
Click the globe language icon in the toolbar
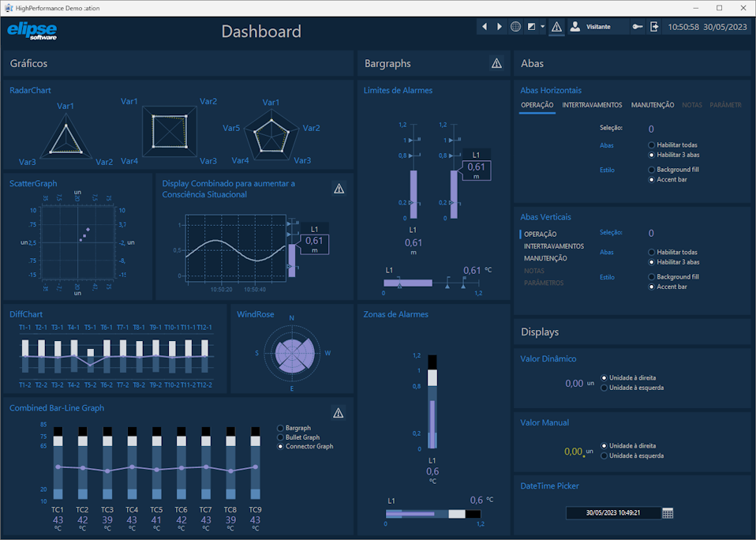coord(516,26)
